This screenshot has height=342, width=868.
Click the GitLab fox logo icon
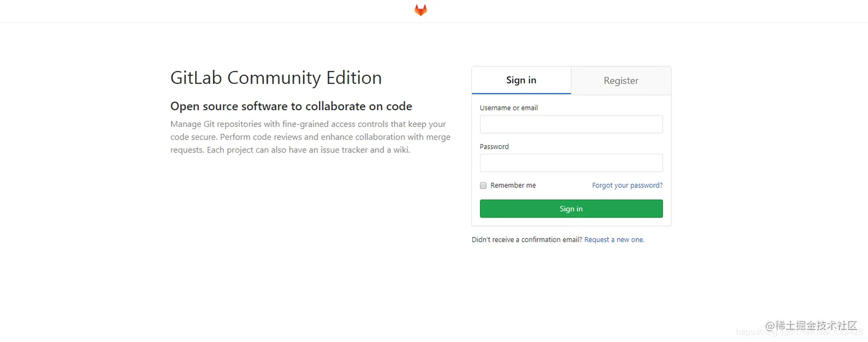(421, 10)
